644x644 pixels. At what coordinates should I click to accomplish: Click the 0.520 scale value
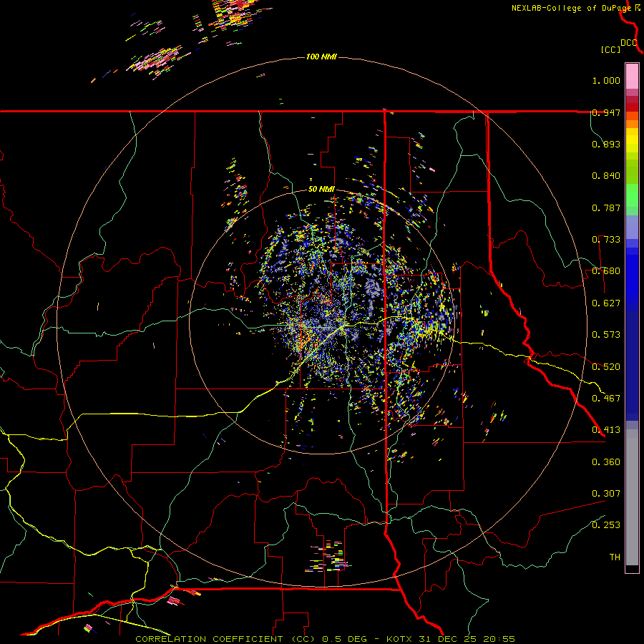[x=606, y=367]
